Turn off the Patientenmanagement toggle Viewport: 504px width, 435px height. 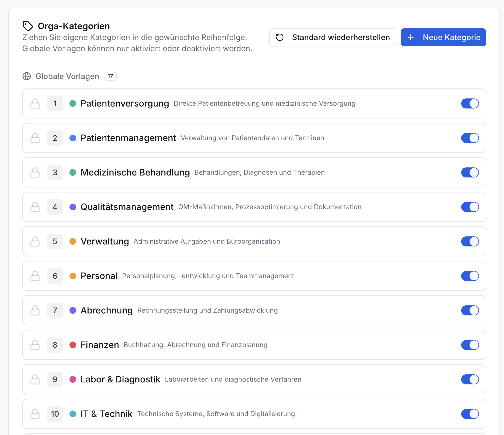pos(470,138)
